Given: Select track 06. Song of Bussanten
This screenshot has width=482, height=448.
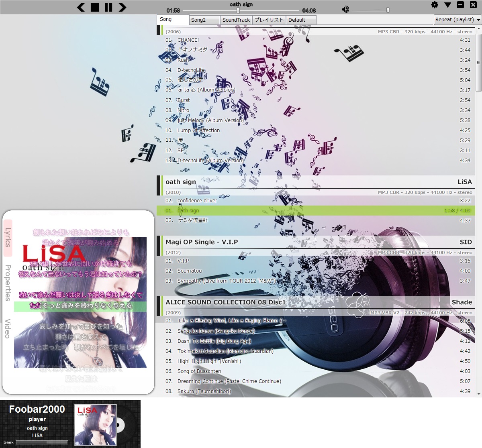Looking at the screenshot, I should pyautogui.click(x=316, y=371).
